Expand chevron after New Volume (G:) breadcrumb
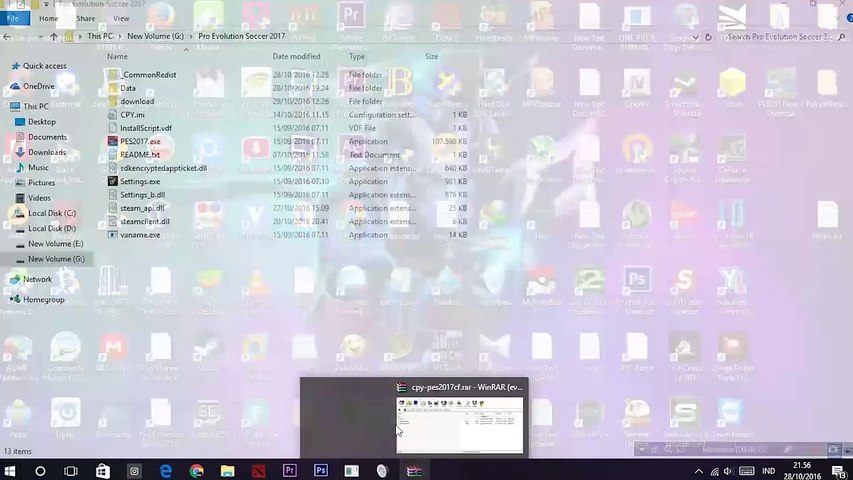The height and width of the screenshot is (480, 853). (x=191, y=36)
